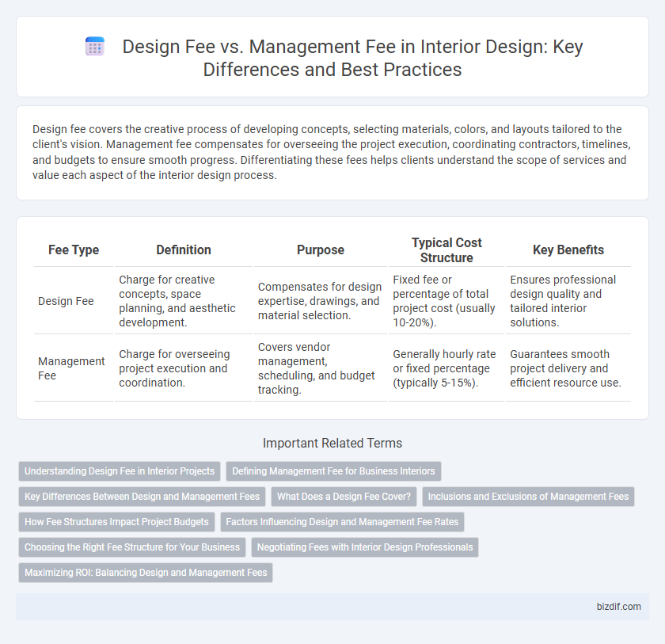This screenshot has height=644, width=665.
Task: Open 'Negotiating Fees with Interior Design Professionals' tag
Action: pos(365,547)
